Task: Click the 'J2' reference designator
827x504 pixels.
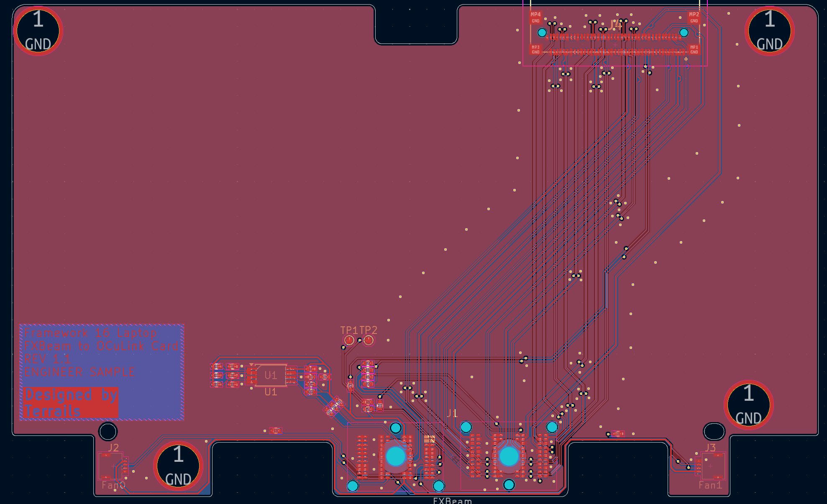Action: click(x=113, y=448)
